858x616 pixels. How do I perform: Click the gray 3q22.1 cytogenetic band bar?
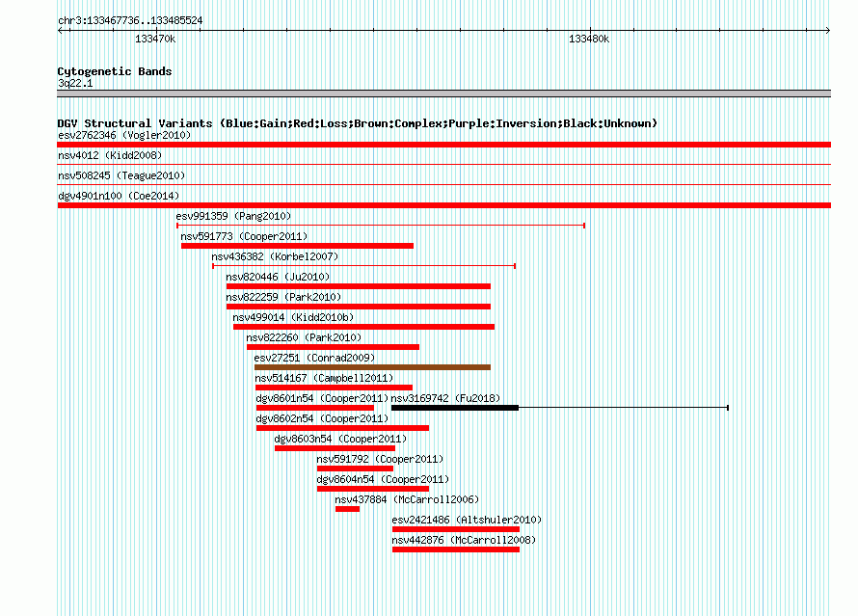coord(443,94)
